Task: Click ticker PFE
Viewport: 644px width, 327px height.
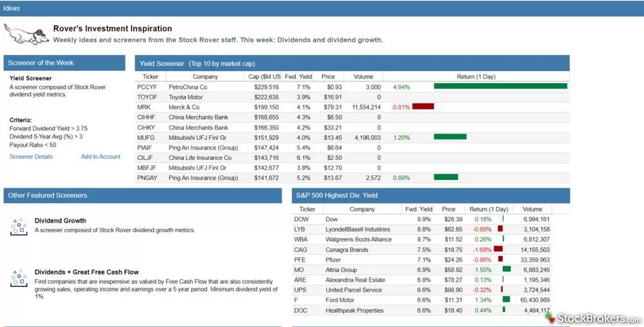Action: pyautogui.click(x=300, y=259)
